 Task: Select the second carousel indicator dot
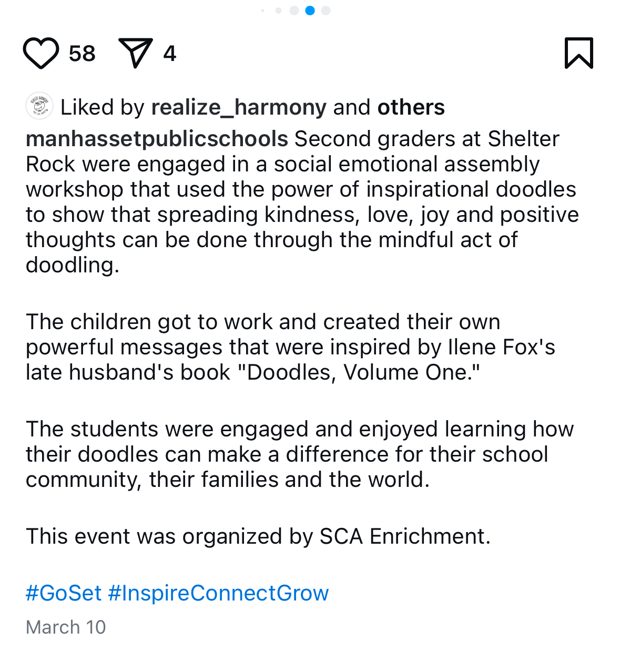tap(279, 11)
